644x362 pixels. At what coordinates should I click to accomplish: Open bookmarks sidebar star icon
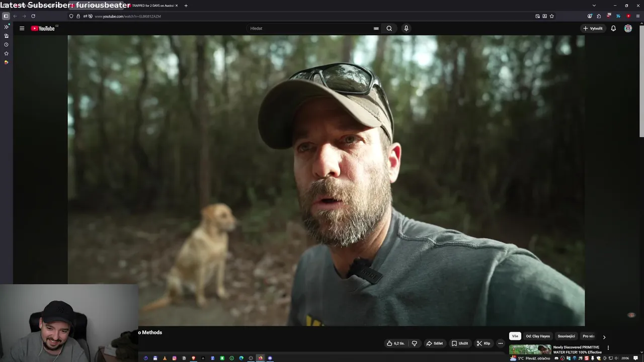point(6,53)
